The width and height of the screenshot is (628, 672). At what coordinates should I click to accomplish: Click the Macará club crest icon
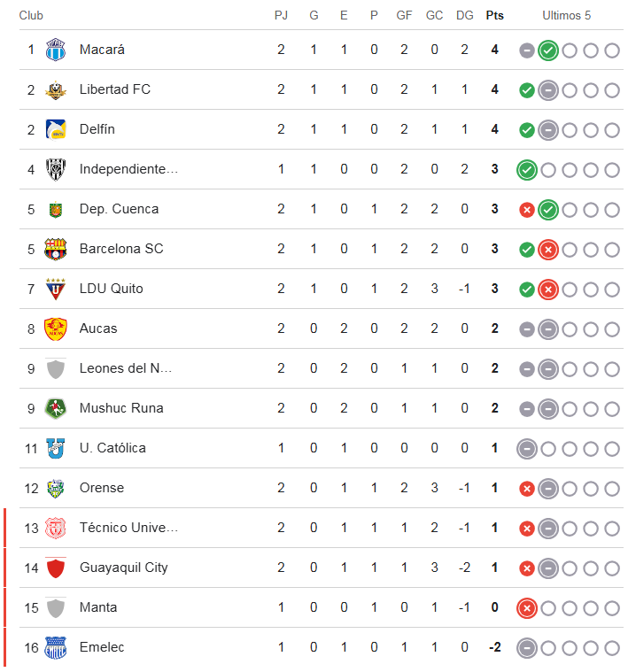coord(56,50)
